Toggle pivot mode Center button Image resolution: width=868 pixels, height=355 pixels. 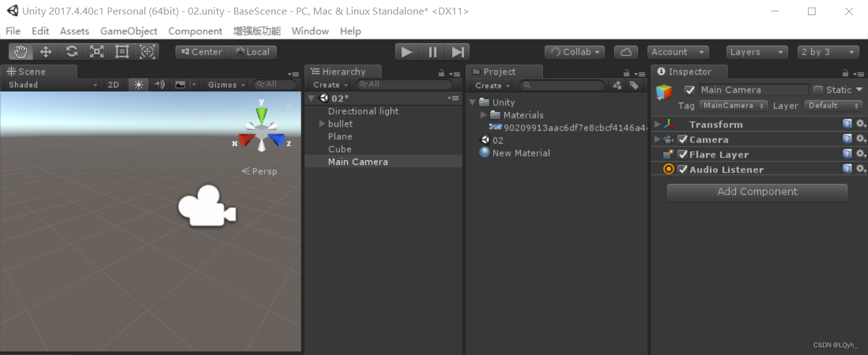click(x=201, y=52)
